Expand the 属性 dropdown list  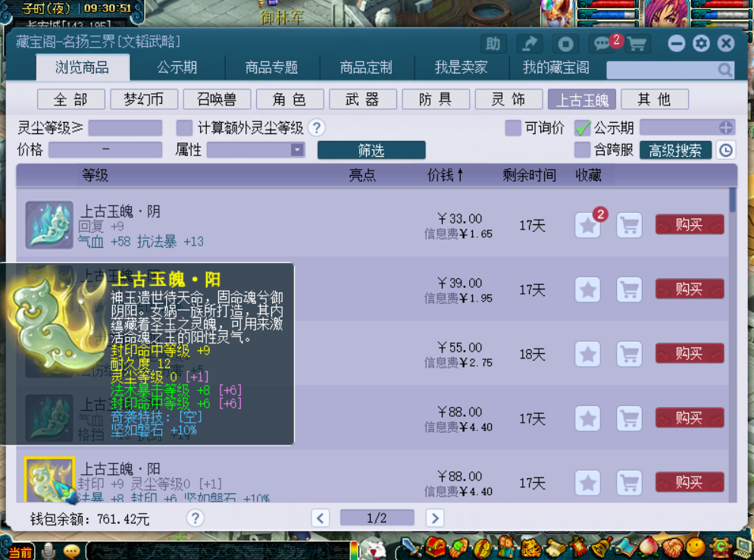pos(297,150)
